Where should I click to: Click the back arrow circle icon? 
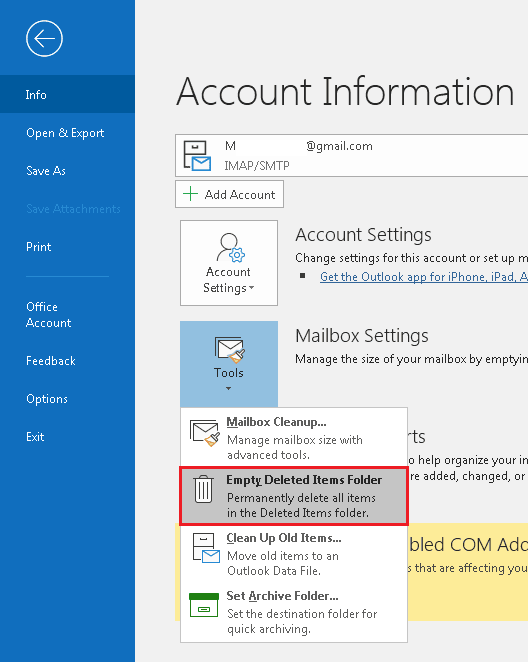pyautogui.click(x=44, y=38)
